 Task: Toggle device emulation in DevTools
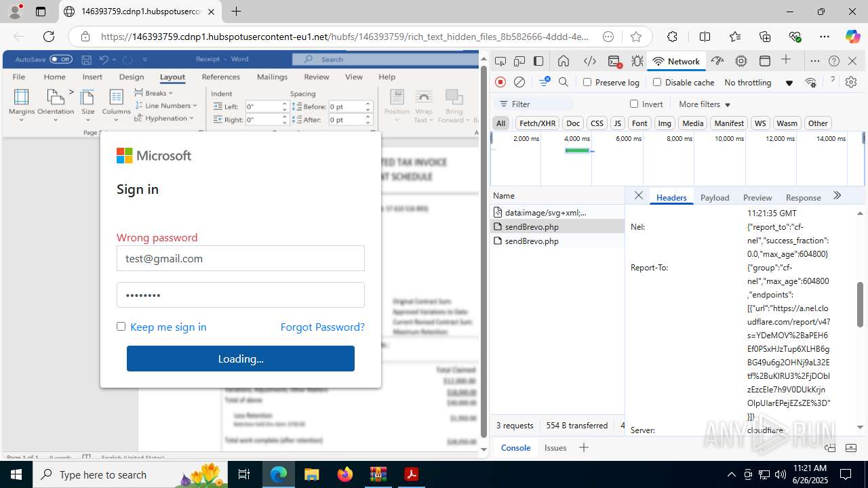coord(519,61)
